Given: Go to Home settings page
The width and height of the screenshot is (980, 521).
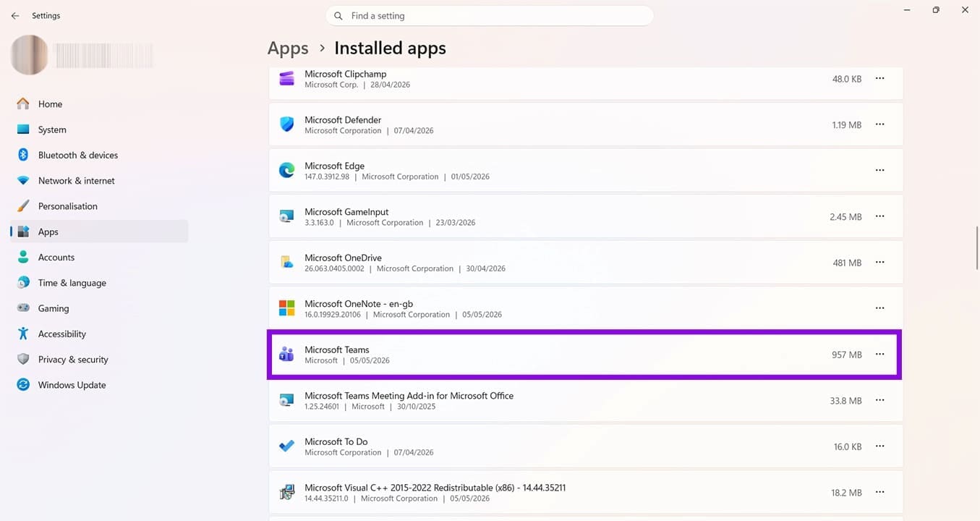Looking at the screenshot, I should pos(99,104).
